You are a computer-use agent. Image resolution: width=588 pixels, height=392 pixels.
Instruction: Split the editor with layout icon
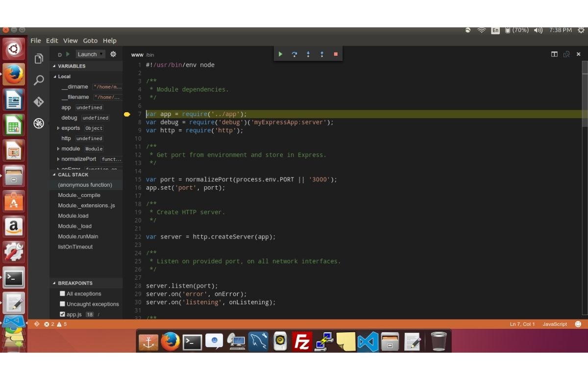(x=554, y=54)
